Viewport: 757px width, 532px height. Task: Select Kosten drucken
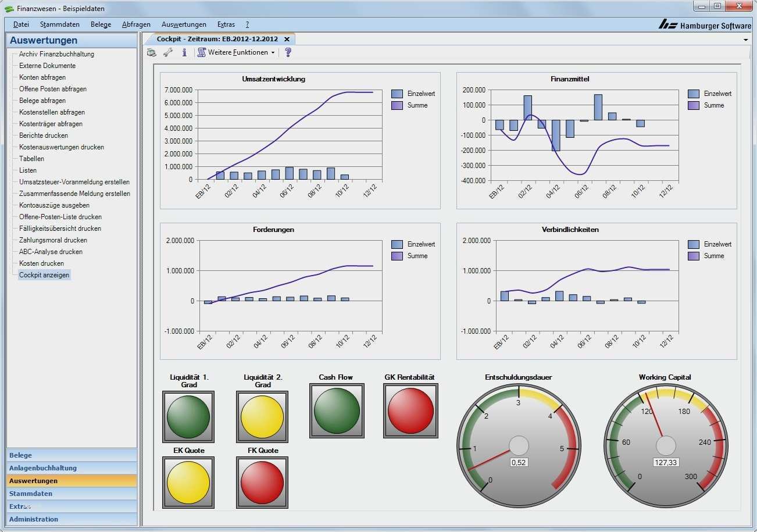click(41, 263)
